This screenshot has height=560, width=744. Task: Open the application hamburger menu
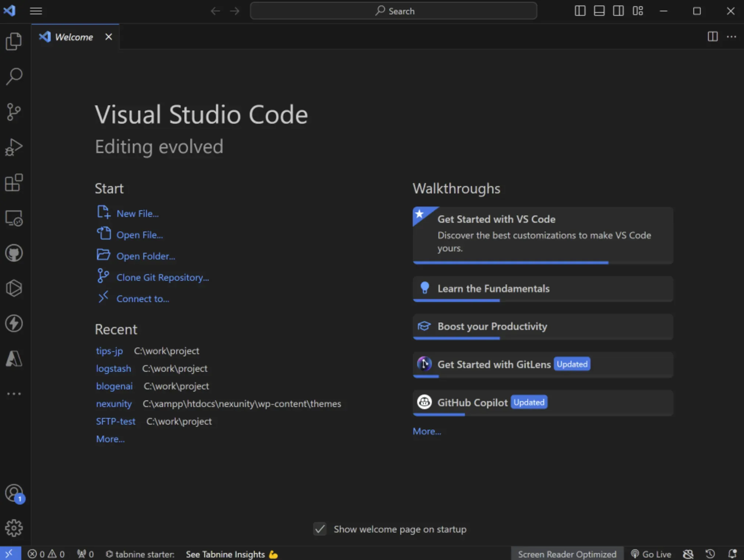(x=36, y=11)
